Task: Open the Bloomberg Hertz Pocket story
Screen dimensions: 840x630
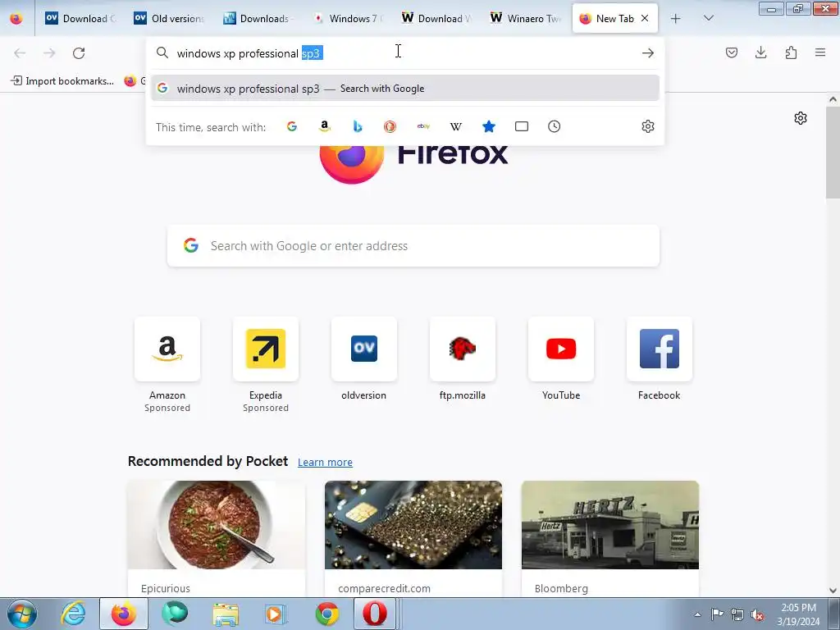Action: [610, 538]
